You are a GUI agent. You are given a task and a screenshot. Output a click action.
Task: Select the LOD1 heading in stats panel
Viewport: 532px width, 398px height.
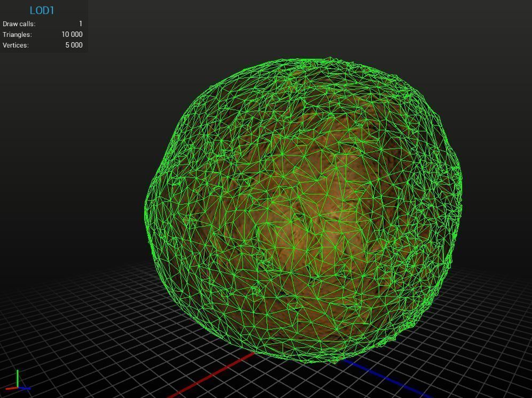pyautogui.click(x=42, y=11)
